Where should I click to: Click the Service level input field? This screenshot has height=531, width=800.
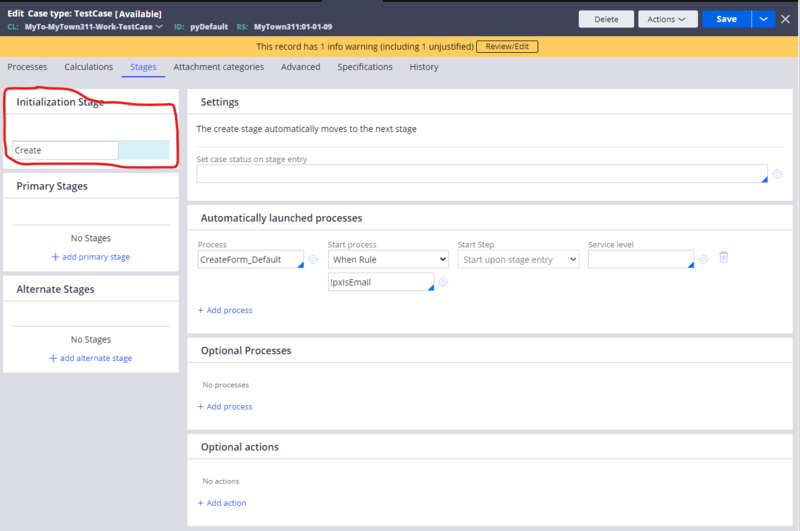pyautogui.click(x=641, y=259)
